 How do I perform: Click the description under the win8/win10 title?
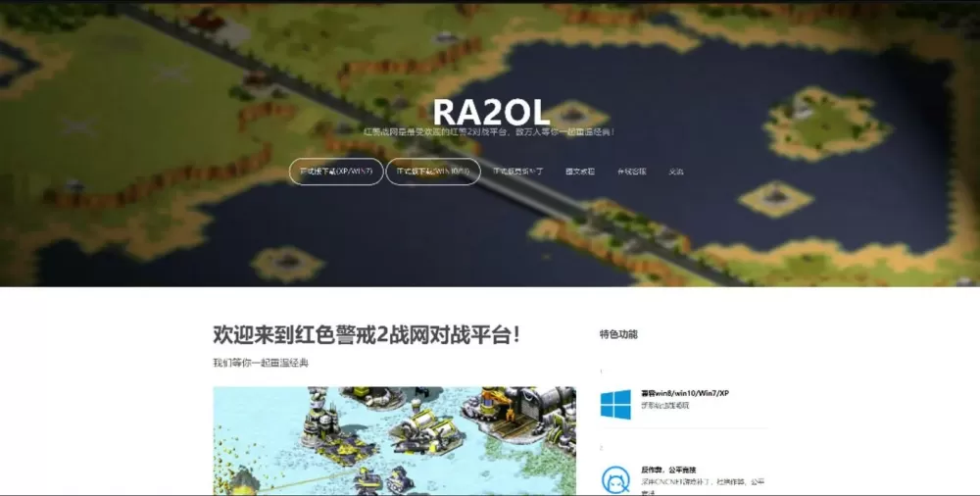point(665,406)
